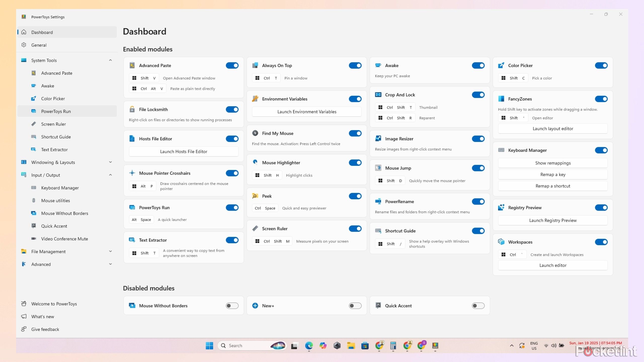Image resolution: width=644 pixels, height=362 pixels.
Task: Click Launch Environment Variables button
Action: [307, 112]
